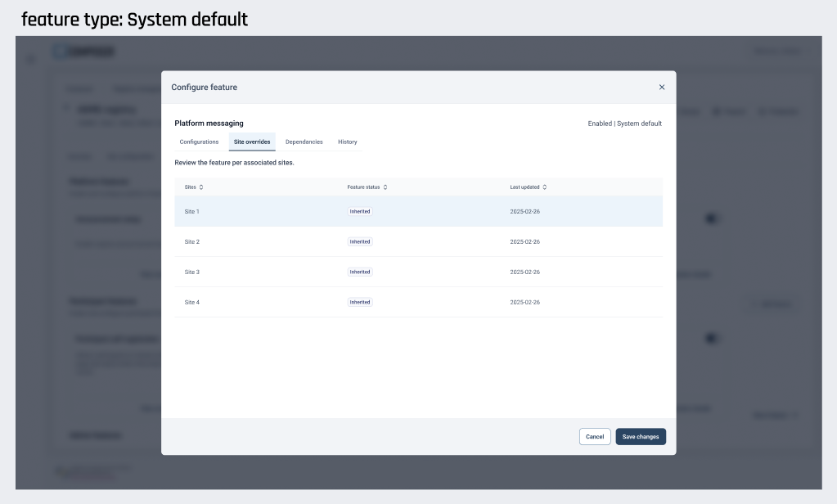The image size is (837, 504).
Task: Click the Inherited badge for Site 4
Action: (x=360, y=302)
